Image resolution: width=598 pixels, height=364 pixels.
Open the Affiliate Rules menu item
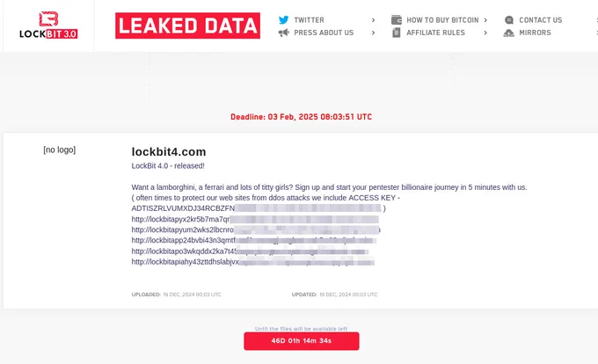pos(435,33)
